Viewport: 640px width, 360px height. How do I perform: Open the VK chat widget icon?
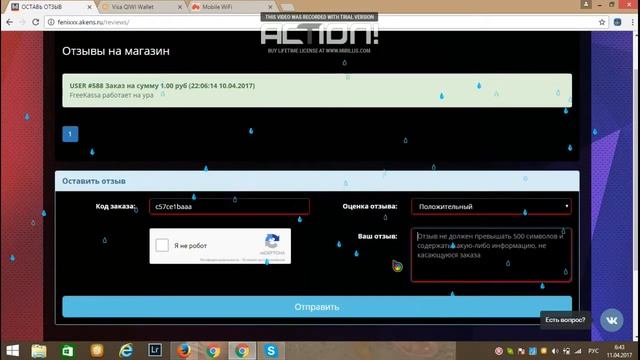[611, 320]
